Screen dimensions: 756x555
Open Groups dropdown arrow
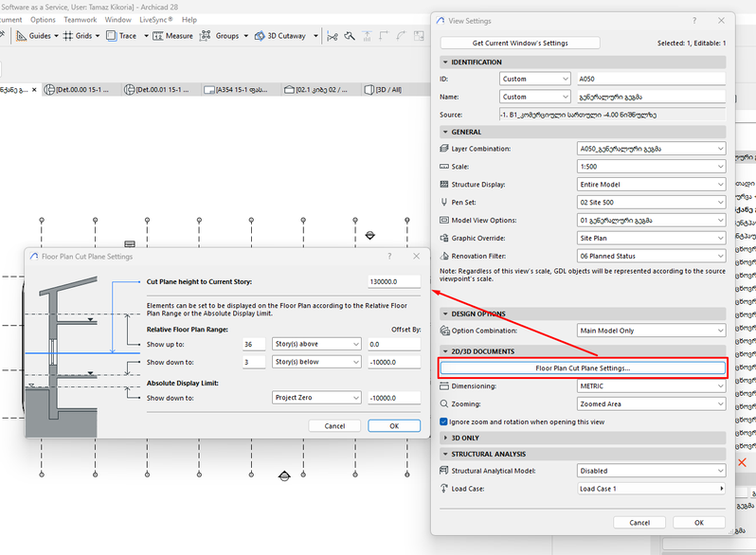coord(246,36)
